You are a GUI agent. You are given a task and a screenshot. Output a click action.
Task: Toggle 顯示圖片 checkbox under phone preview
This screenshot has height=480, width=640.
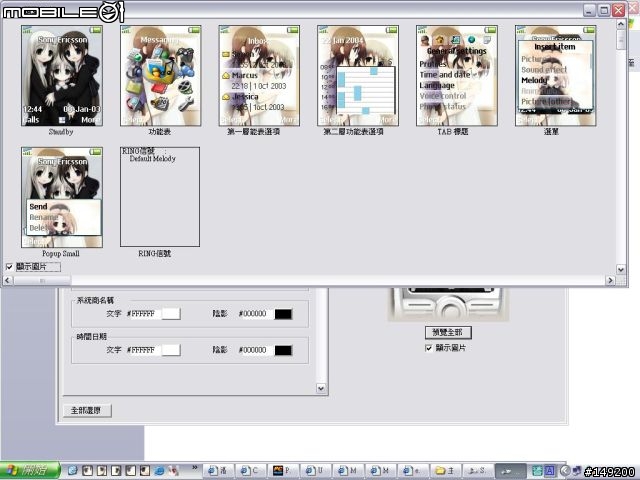429,348
